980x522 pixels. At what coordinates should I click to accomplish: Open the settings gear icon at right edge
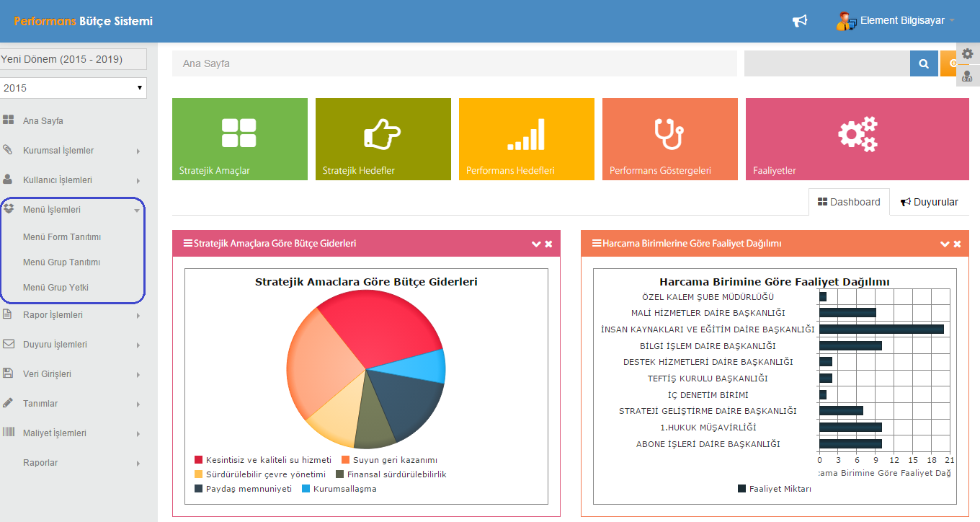point(967,53)
